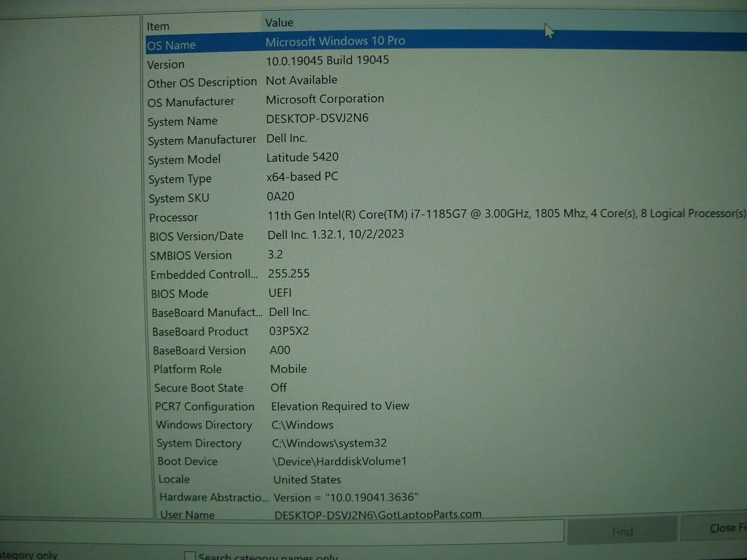Click the Find what input field

(x=282, y=532)
